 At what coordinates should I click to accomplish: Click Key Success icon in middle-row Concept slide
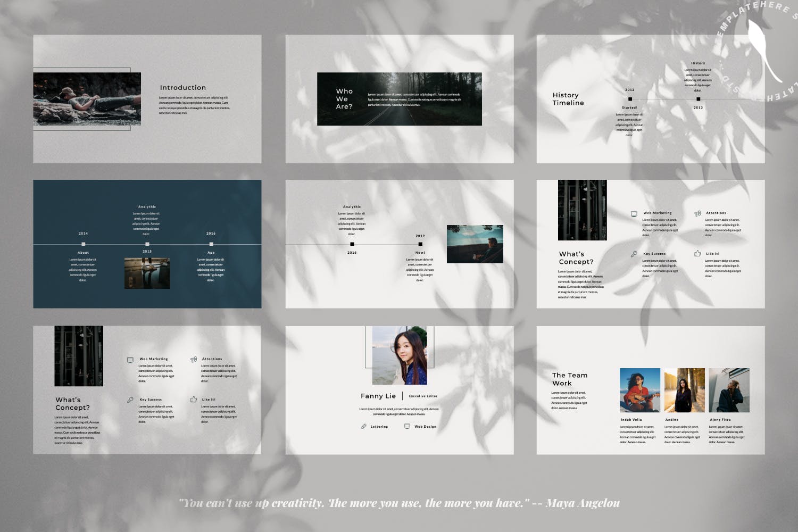(x=634, y=254)
